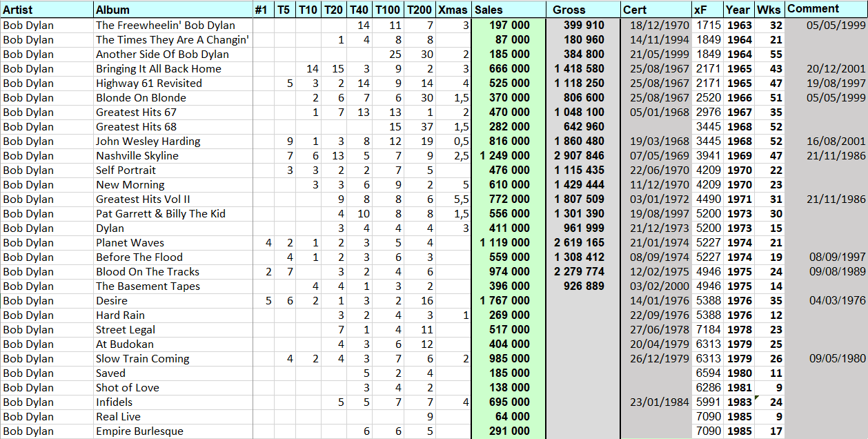Click Pat Garrett & Billy The Kid cell

173,214
